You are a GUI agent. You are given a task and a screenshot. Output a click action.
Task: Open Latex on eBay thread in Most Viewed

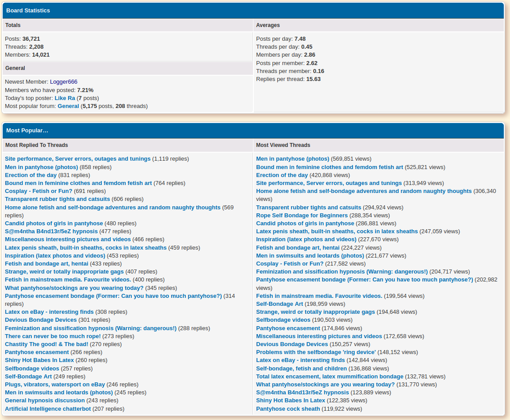pos(300,360)
